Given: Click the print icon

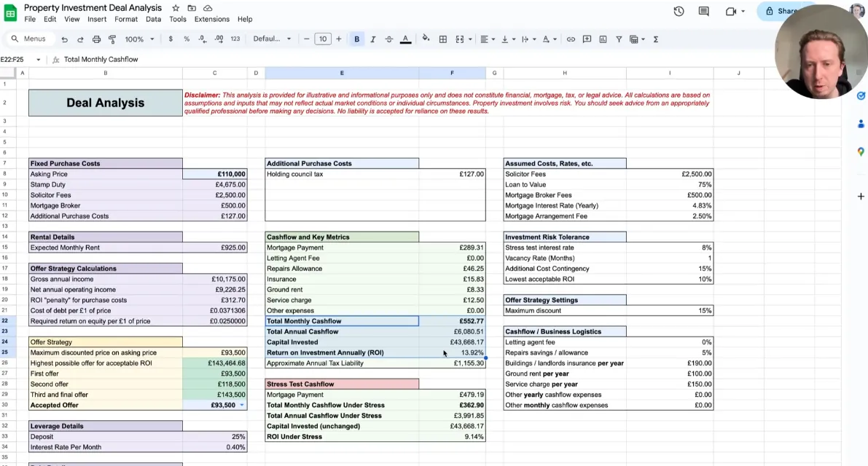Looking at the screenshot, I should pyautogui.click(x=96, y=39).
